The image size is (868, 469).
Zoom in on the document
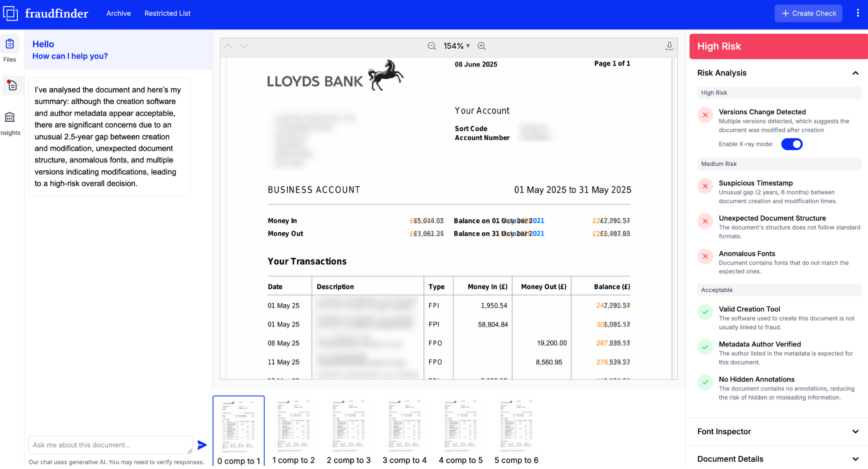pyautogui.click(x=482, y=46)
